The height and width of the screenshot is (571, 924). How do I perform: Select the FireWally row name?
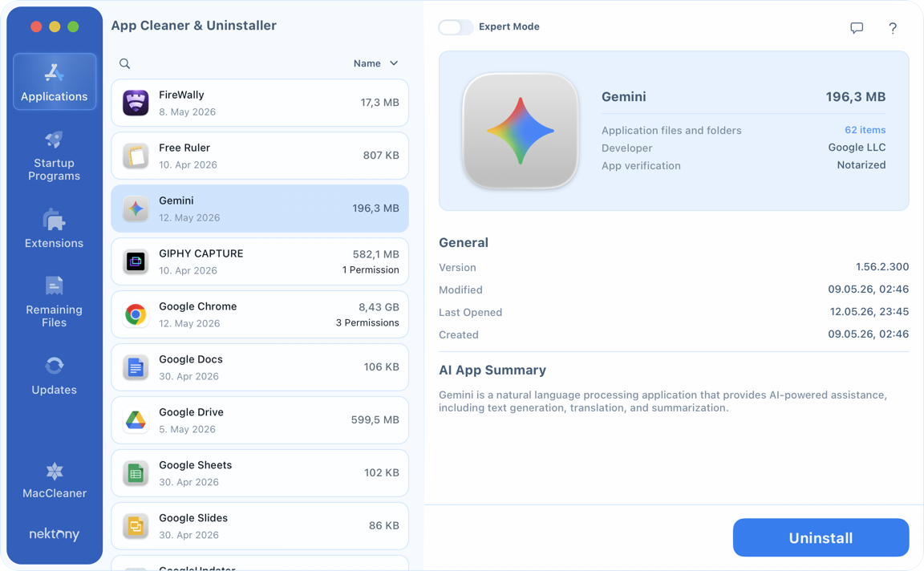[x=181, y=95]
